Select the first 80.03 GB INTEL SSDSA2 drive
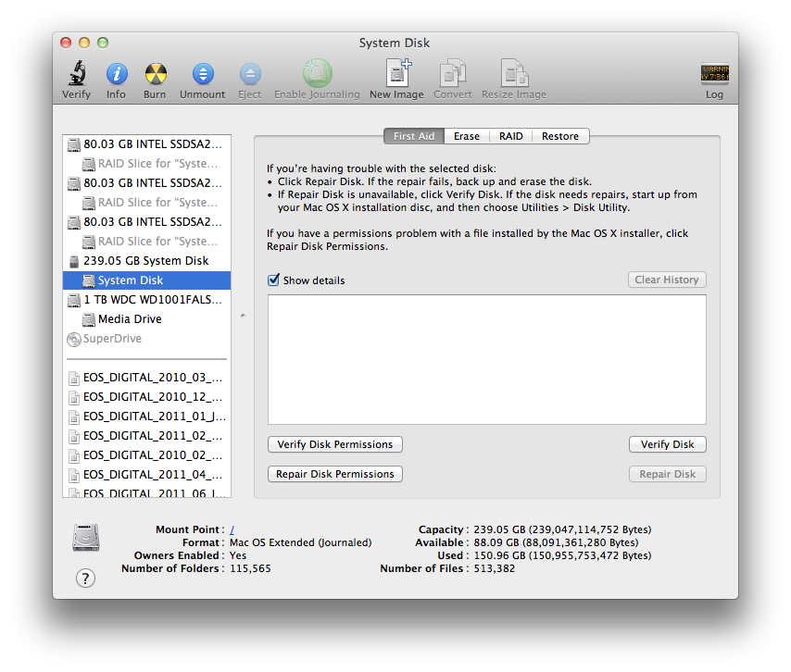Viewport: 791px width, 672px height. tap(146, 144)
